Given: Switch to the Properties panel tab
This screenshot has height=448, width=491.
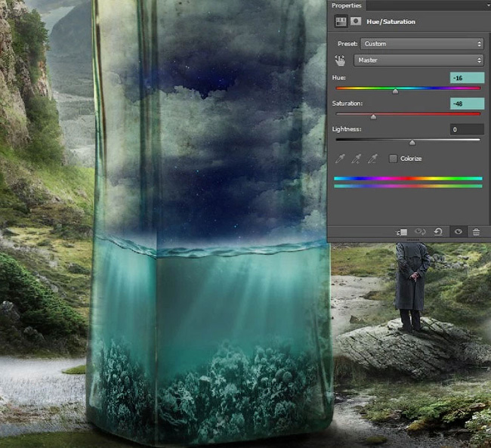Looking at the screenshot, I should point(346,5).
